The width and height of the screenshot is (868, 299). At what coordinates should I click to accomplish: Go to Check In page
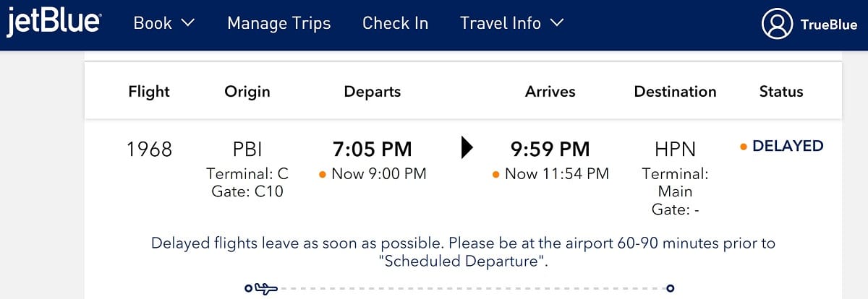click(396, 24)
